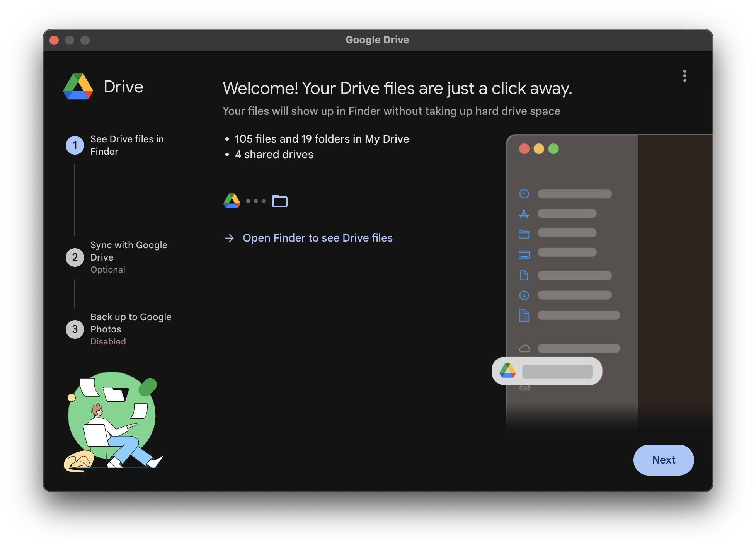Select Sync with Google Drive step

tap(129, 251)
